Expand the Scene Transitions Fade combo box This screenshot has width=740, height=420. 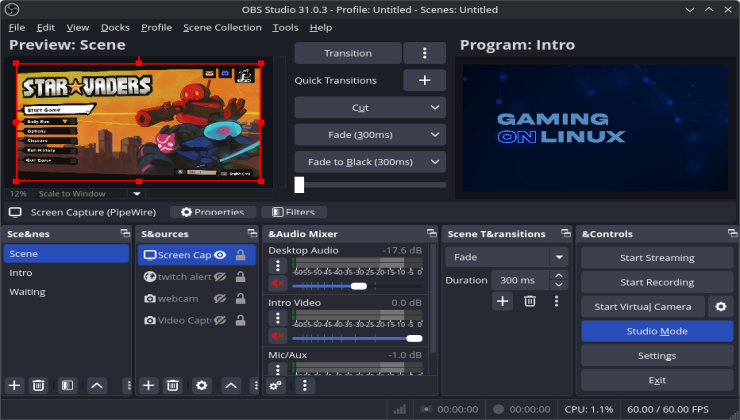click(x=506, y=257)
